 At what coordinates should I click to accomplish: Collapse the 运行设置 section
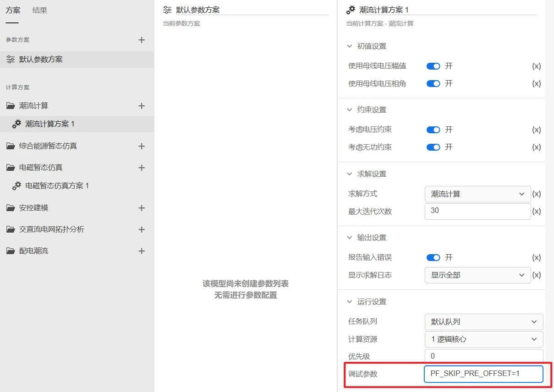coord(350,301)
